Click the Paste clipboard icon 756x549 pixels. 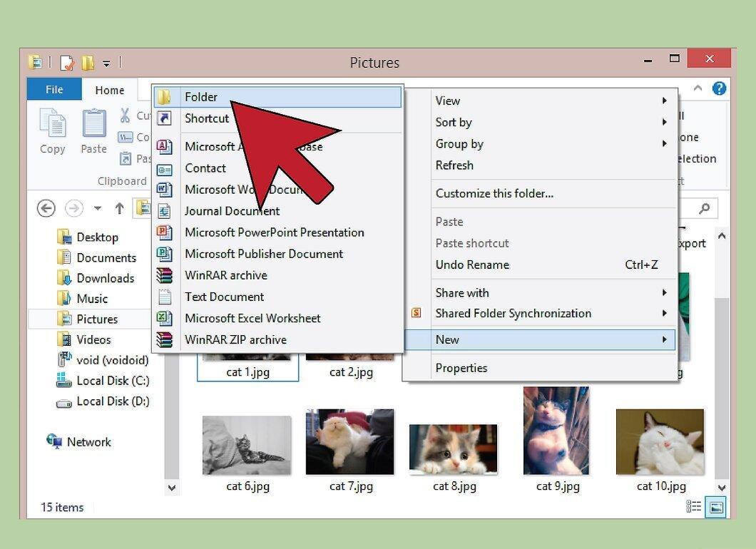(94, 123)
